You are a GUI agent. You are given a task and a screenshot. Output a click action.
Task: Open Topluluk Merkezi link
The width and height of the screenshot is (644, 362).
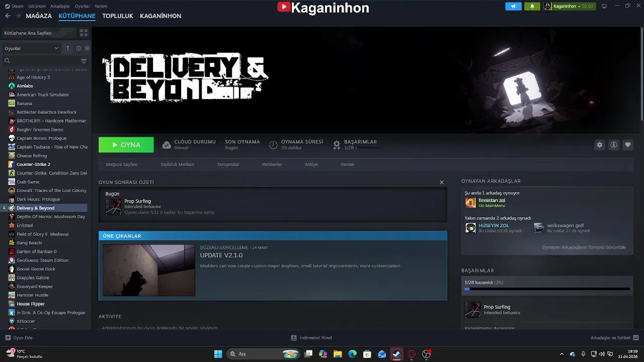pos(177,164)
